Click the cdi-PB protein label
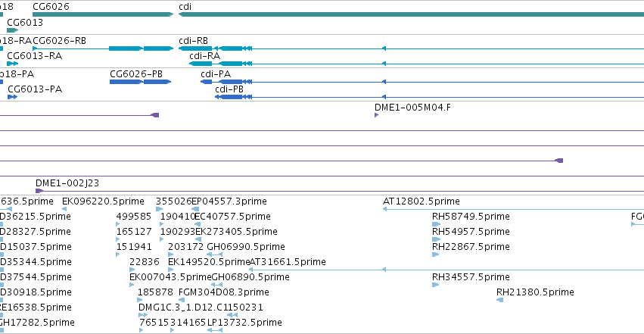 (x=229, y=89)
